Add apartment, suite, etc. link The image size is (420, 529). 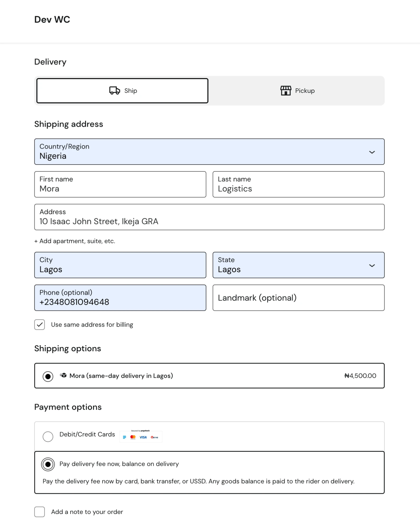point(75,241)
